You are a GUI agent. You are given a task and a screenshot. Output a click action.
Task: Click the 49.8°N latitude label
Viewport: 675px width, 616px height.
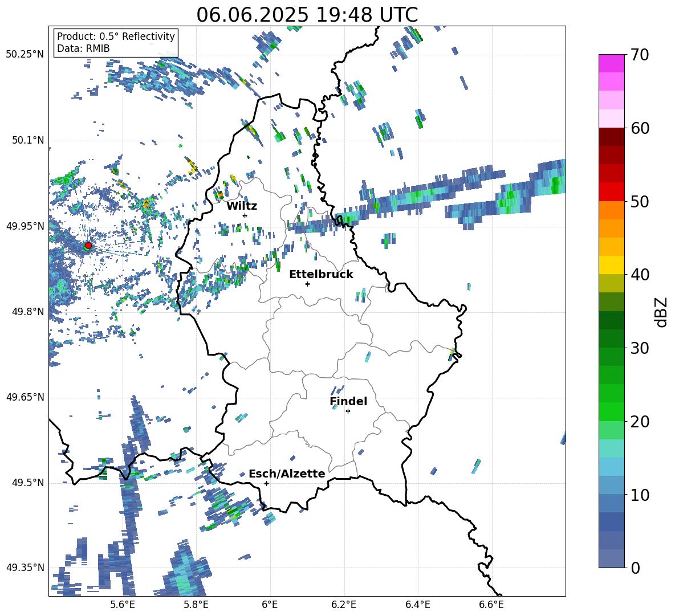pyautogui.click(x=28, y=312)
